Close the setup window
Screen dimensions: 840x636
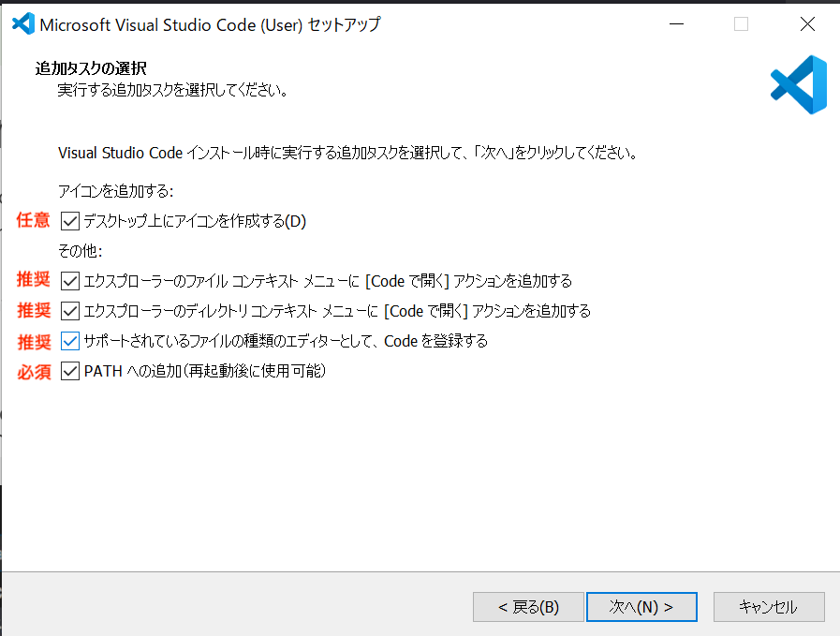[807, 24]
